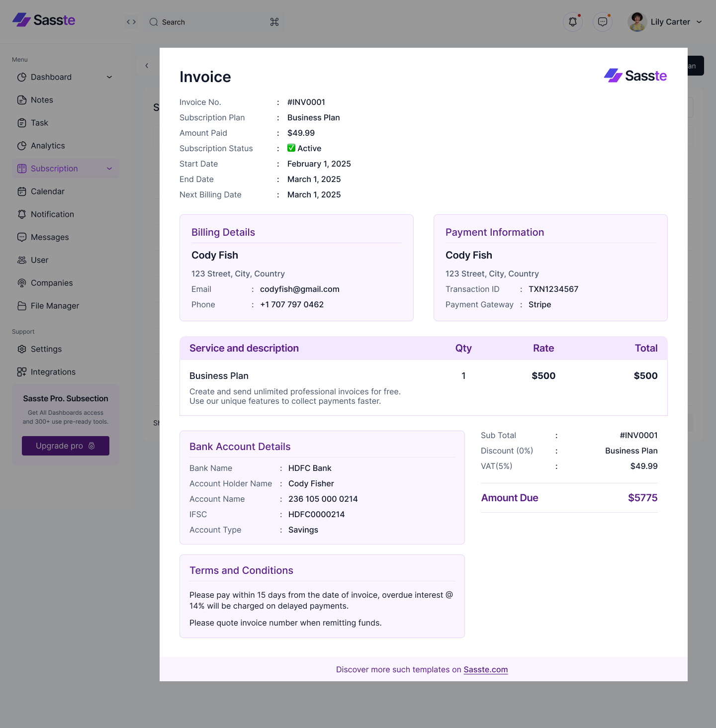This screenshot has width=716, height=728.
Task: Open the Messages chat icon in header
Action: point(602,21)
